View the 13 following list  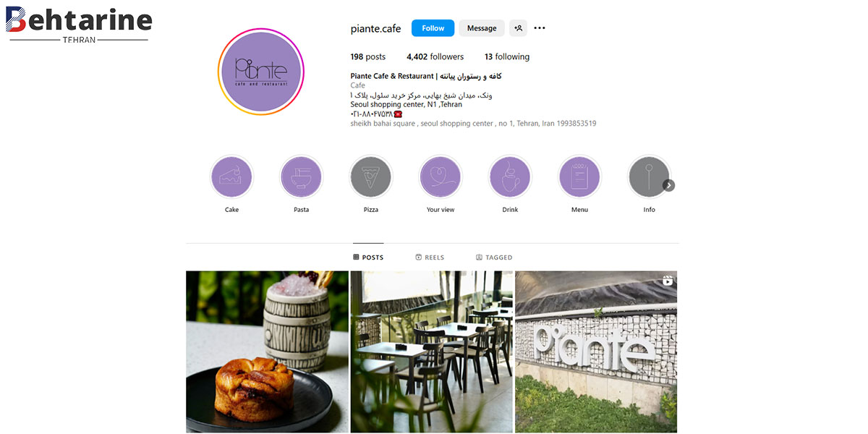[507, 57]
